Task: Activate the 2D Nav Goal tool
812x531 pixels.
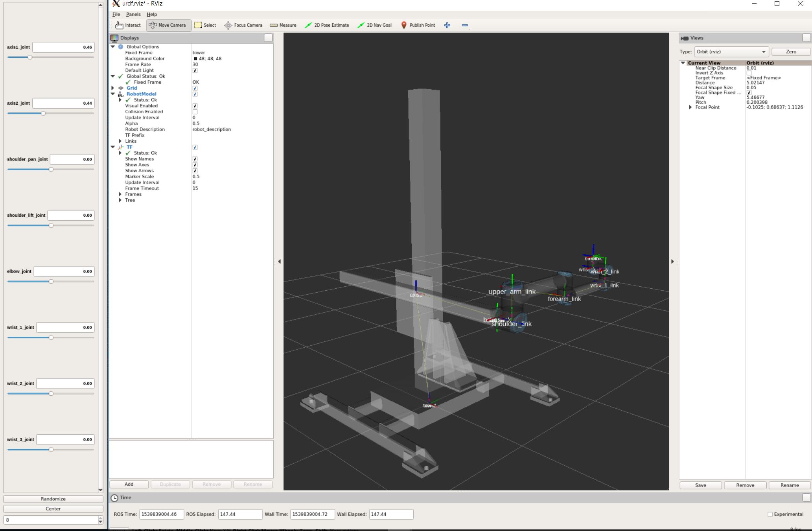Action: [x=374, y=25]
